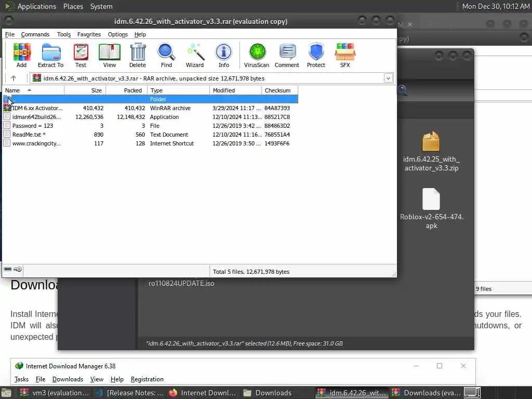Click the Add archive toolbar icon
The width and height of the screenshot is (532, 399).
(22, 55)
